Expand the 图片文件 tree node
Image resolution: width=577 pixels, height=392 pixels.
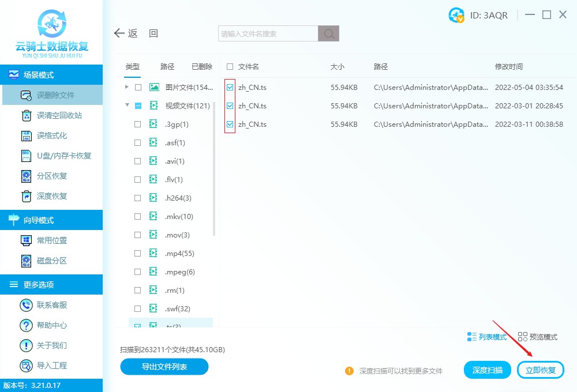(126, 87)
